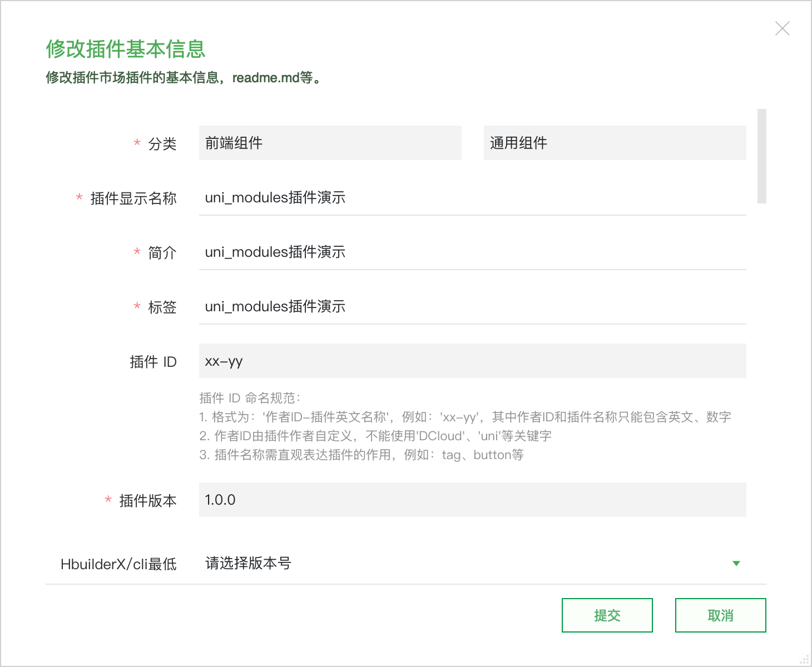Screen dimensions: 812x667
Task: Click the red asterisk beside 简介
Action: (x=137, y=252)
